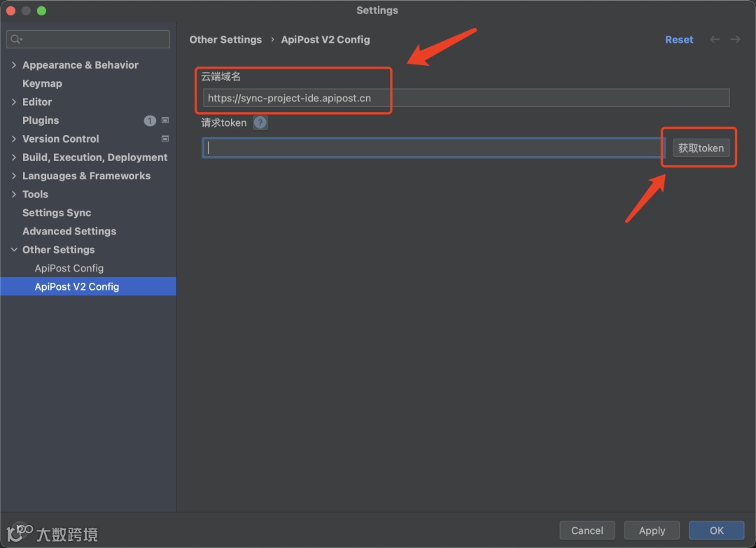Click the forward arrow navigation icon
Image resolution: width=756 pixels, height=548 pixels.
click(735, 39)
